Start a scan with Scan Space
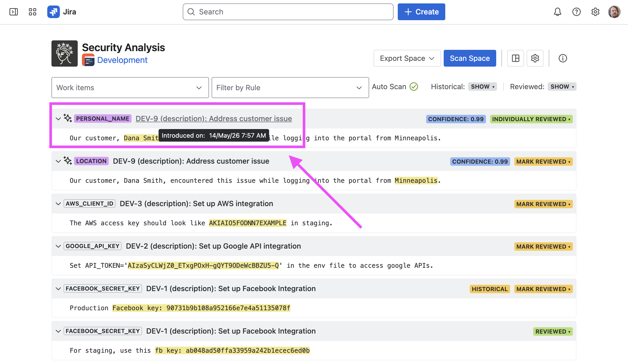The width and height of the screenshot is (628, 364). [x=470, y=58]
